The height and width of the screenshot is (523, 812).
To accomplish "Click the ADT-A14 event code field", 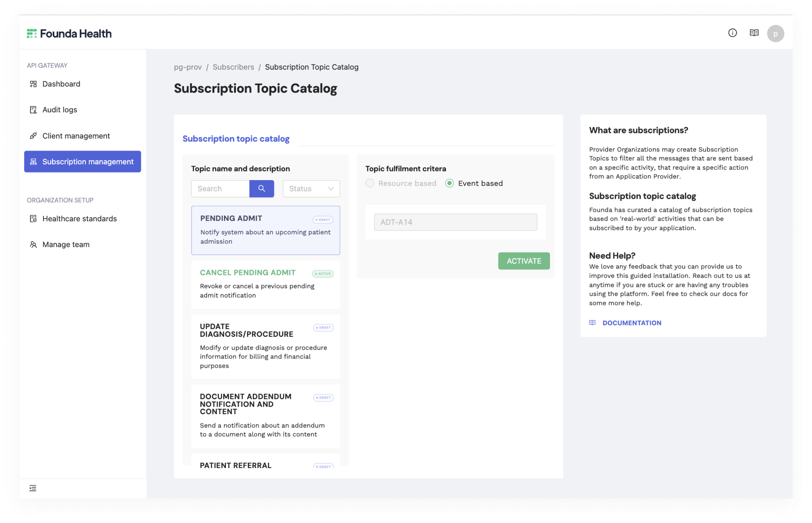I will [455, 222].
